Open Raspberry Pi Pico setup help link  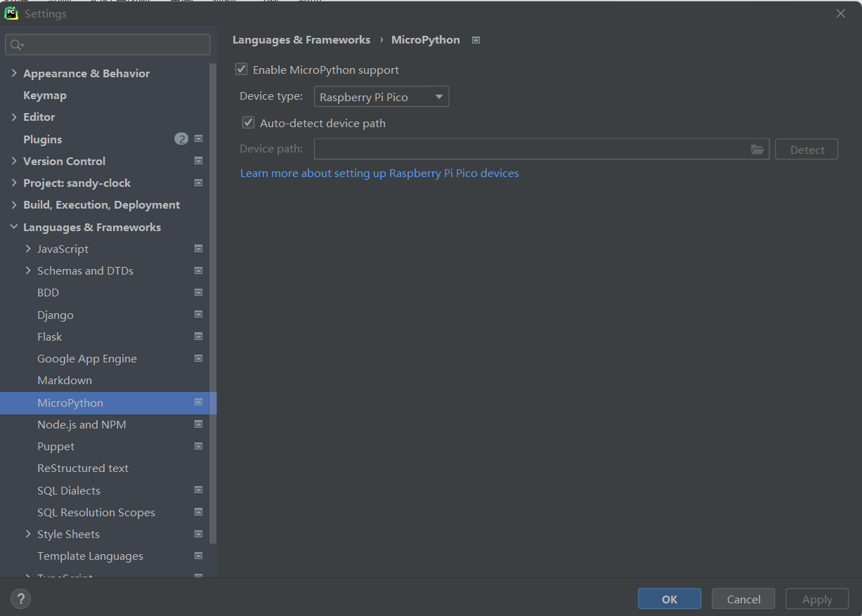[379, 173]
